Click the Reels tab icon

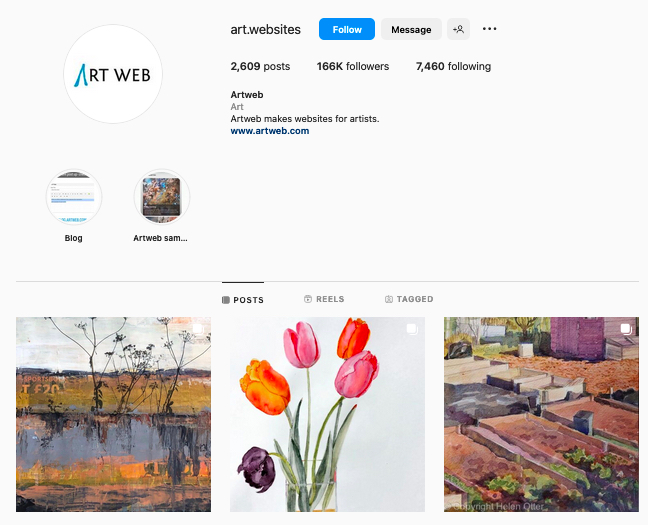[308, 299]
